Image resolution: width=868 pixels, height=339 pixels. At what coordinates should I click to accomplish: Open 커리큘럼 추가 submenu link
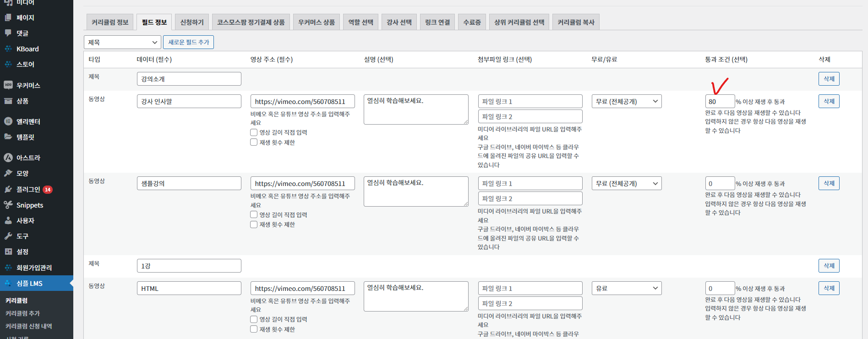click(x=22, y=313)
